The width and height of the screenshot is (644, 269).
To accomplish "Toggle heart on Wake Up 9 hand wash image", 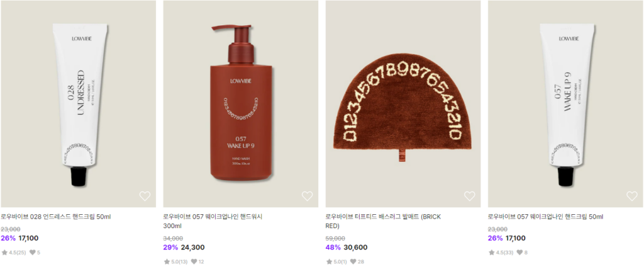I will tap(307, 196).
